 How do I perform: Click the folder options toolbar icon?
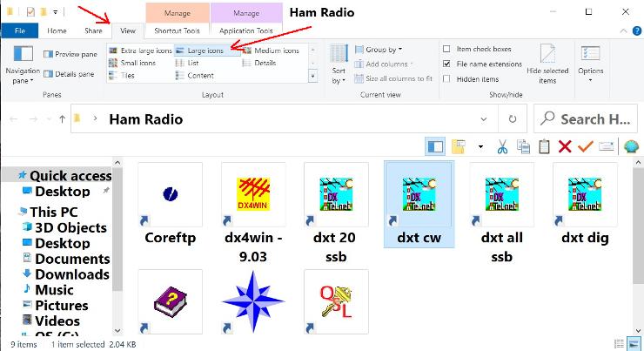point(459,146)
